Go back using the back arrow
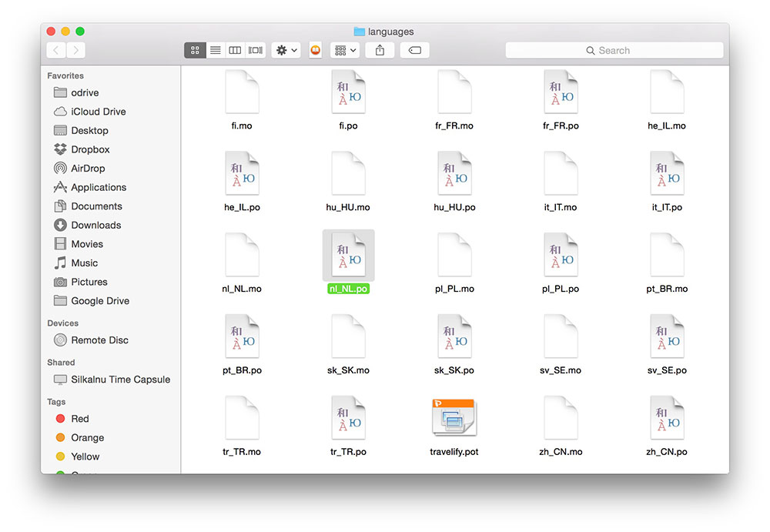The image size is (770, 532). click(x=56, y=50)
